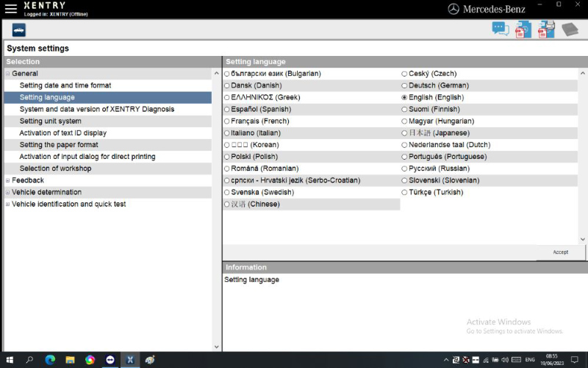Screen dimensions: 588x368
Task: Open Selection of workshop setting
Action: click(55, 169)
